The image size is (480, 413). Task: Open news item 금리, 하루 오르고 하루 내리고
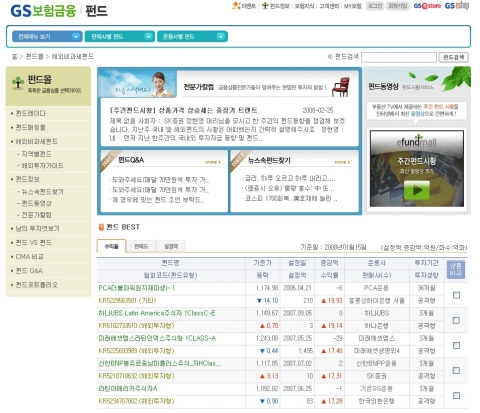290,178
